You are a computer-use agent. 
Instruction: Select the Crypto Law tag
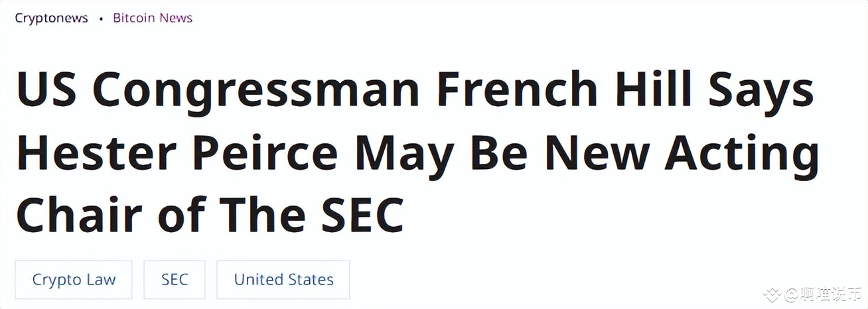pyautogui.click(x=74, y=280)
